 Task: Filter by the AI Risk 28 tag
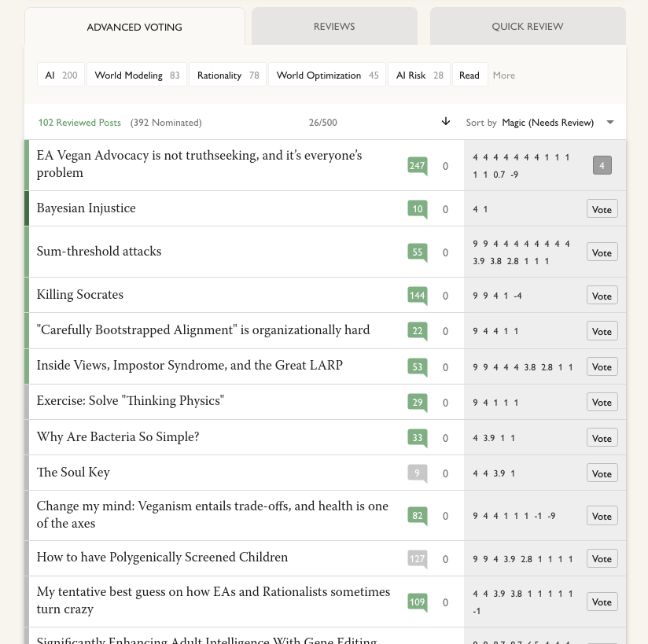point(419,75)
